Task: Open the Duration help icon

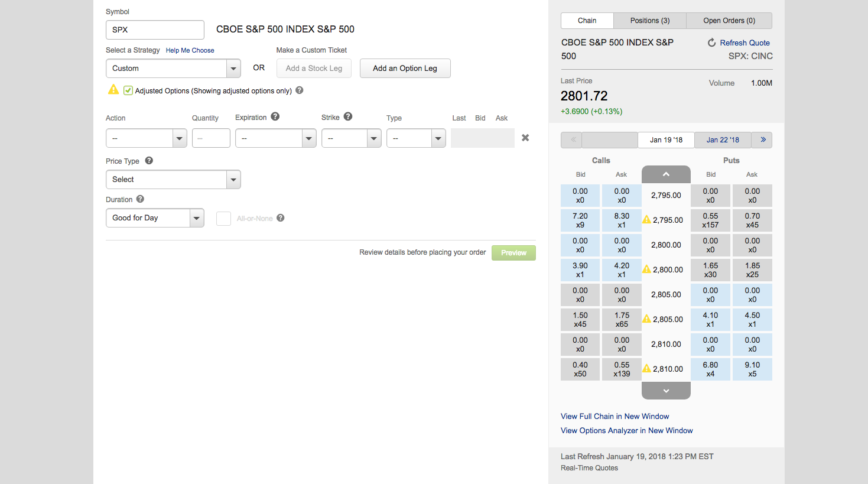Action: click(x=140, y=199)
